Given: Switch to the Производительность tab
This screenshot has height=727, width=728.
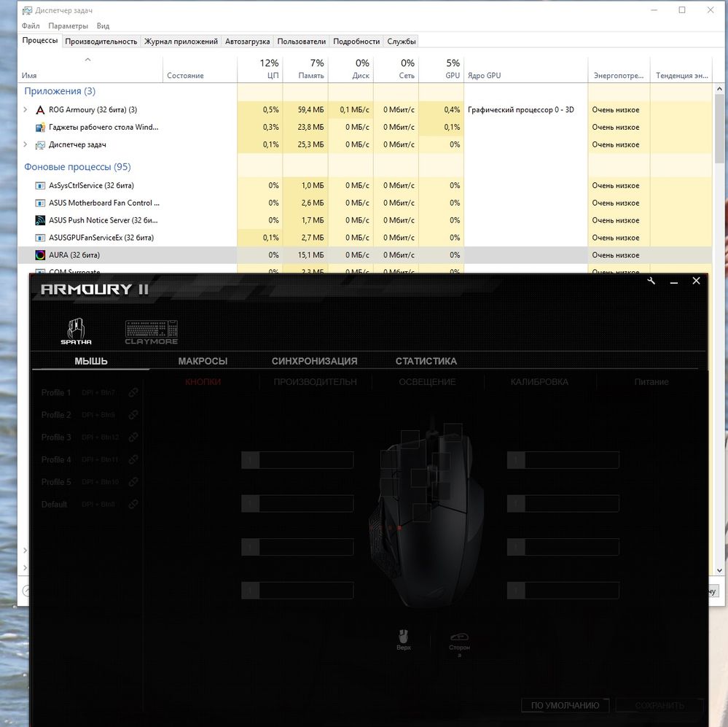Looking at the screenshot, I should (101, 42).
